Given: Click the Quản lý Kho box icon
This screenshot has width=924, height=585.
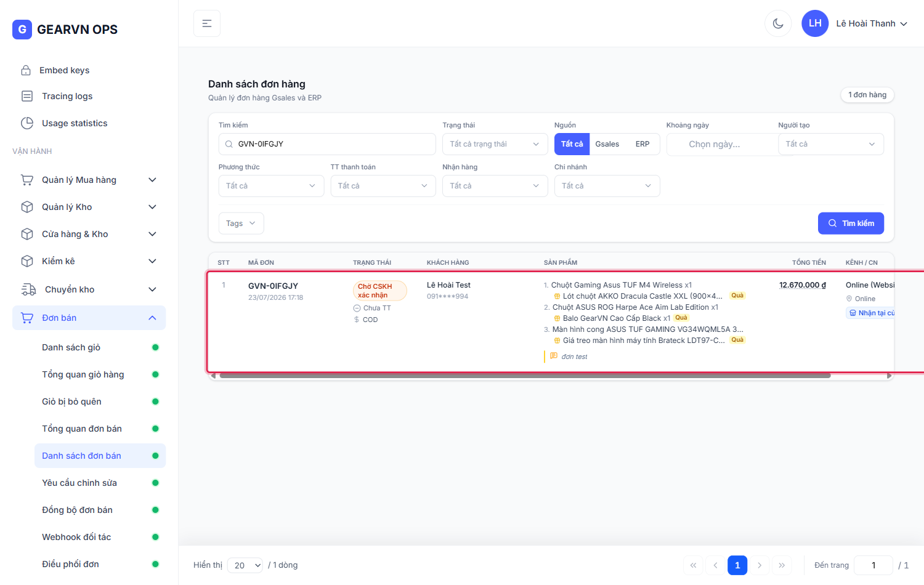Looking at the screenshot, I should tap(27, 207).
